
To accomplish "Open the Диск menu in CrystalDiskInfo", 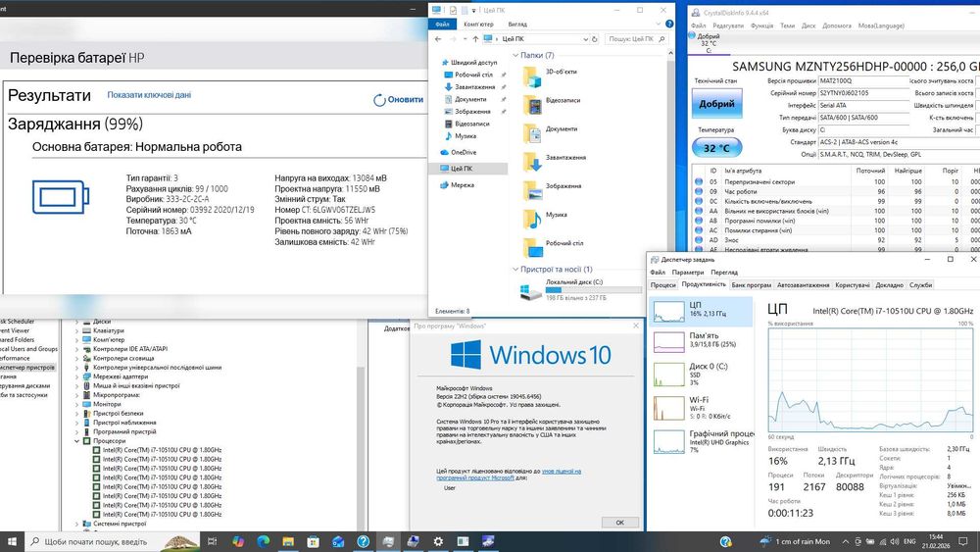I will tap(808, 25).
